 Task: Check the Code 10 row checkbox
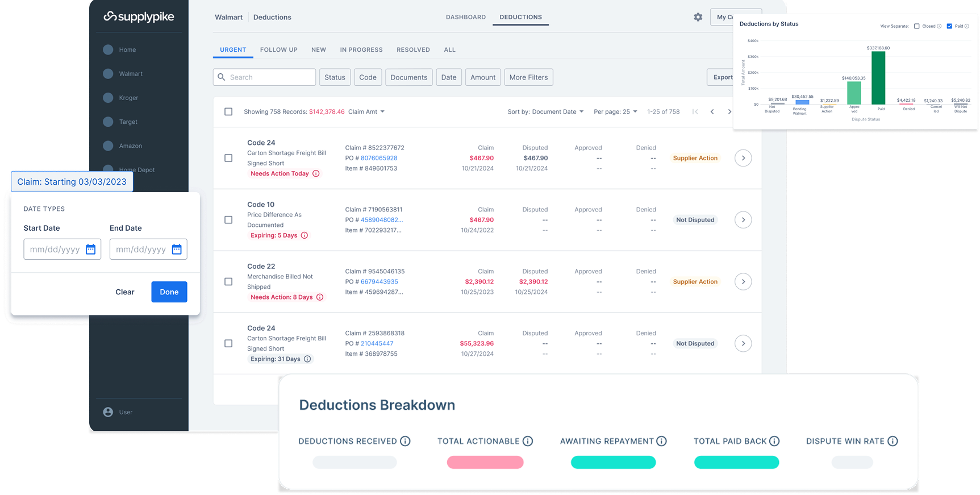point(228,220)
